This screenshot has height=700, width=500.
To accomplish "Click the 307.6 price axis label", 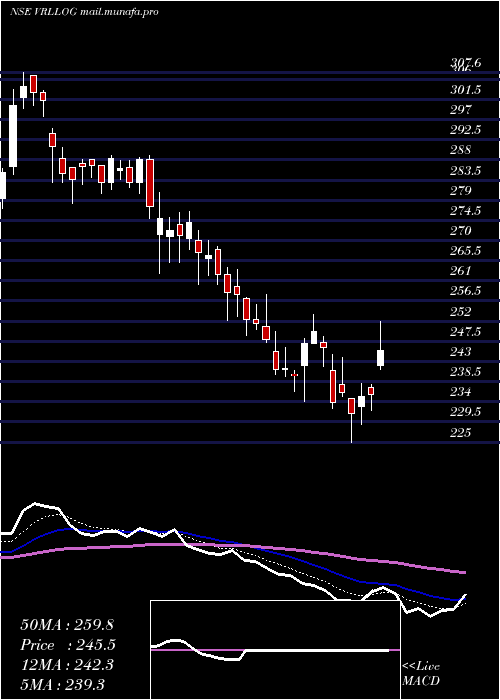I will [x=466, y=63].
